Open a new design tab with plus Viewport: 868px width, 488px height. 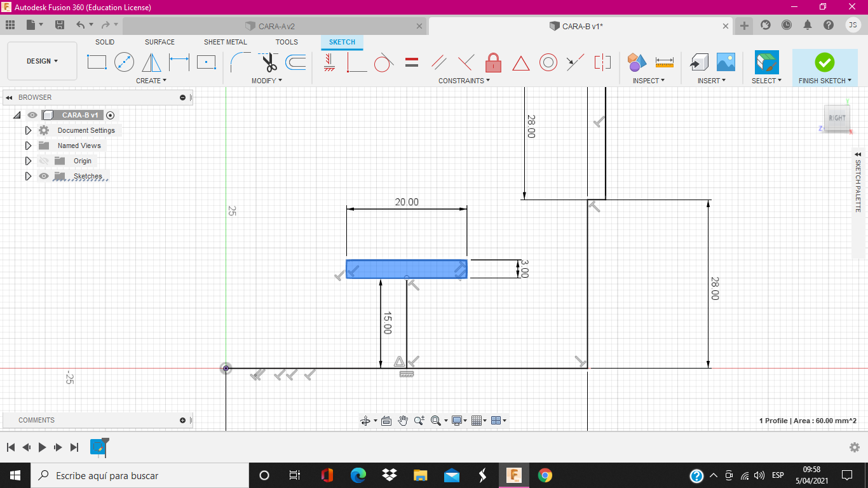tap(744, 26)
